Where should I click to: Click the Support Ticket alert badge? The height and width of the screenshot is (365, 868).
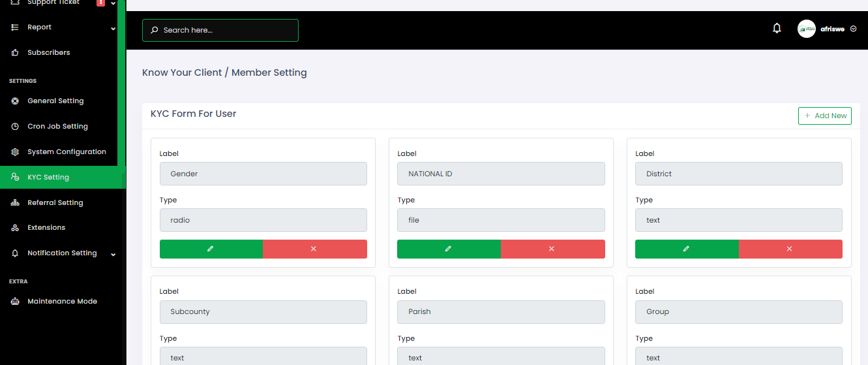click(100, 3)
